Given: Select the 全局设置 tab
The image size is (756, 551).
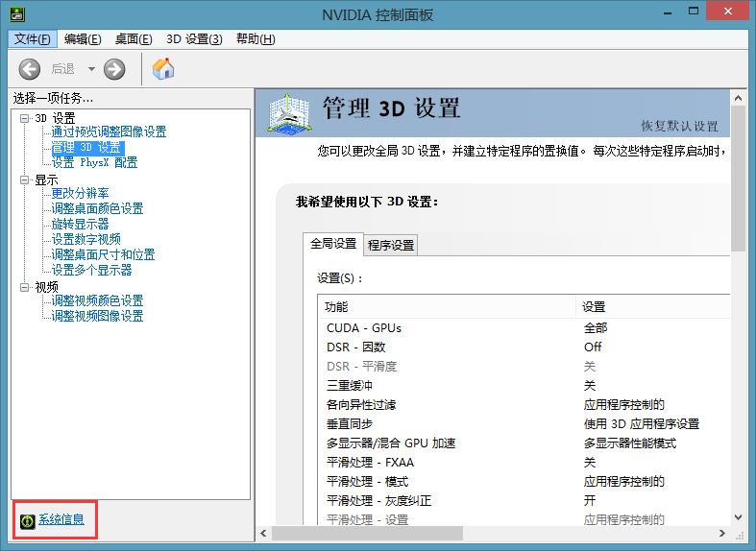Looking at the screenshot, I should point(332,245).
